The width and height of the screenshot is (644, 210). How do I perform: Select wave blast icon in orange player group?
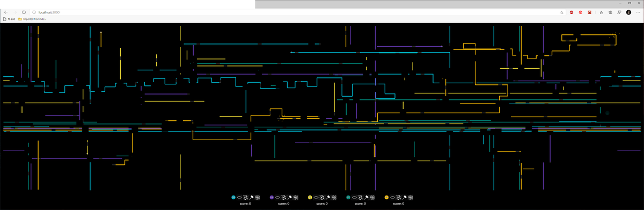[410, 198]
